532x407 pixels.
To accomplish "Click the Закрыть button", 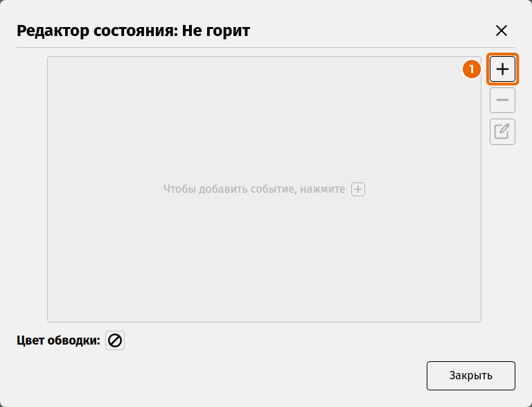I will (470, 375).
